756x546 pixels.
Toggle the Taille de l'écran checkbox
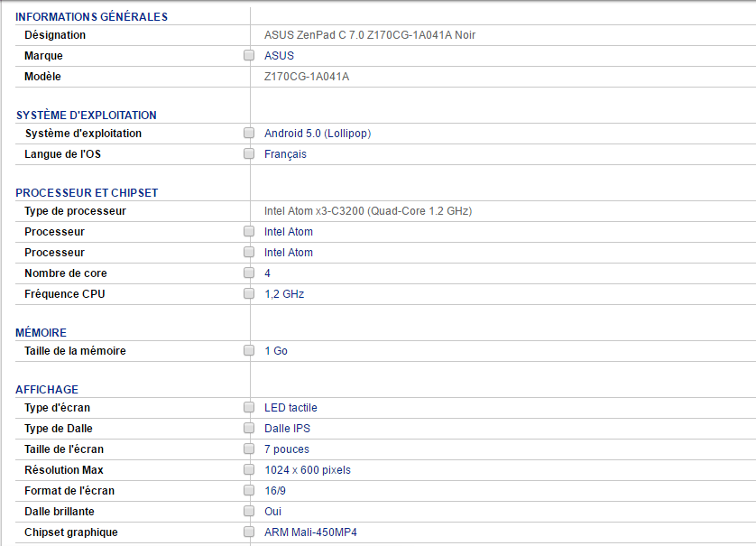249,449
